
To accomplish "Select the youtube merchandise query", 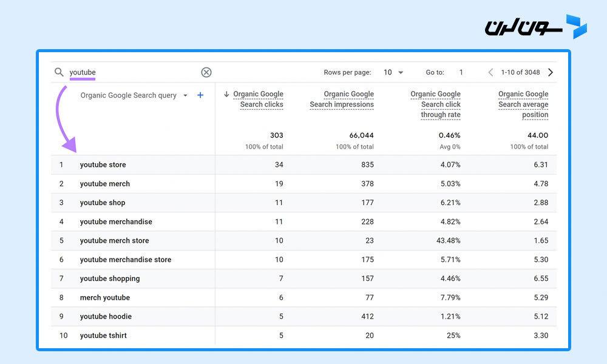I will [x=116, y=221].
